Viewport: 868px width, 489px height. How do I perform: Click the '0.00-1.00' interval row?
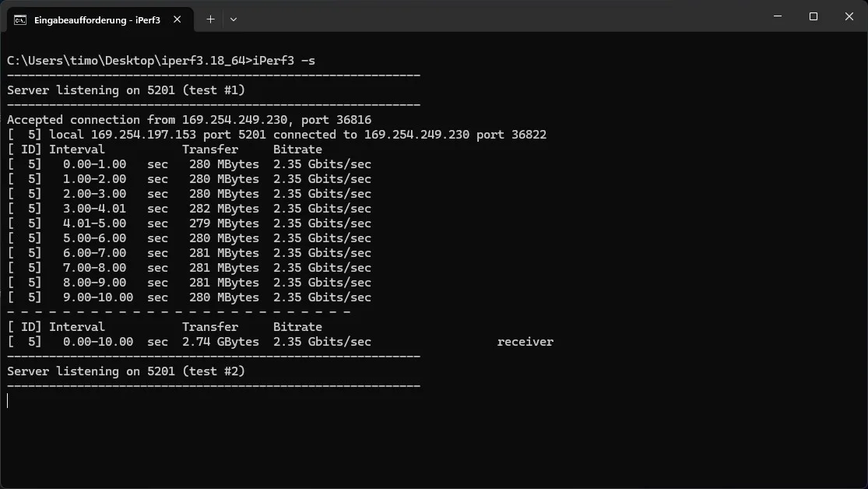189,164
